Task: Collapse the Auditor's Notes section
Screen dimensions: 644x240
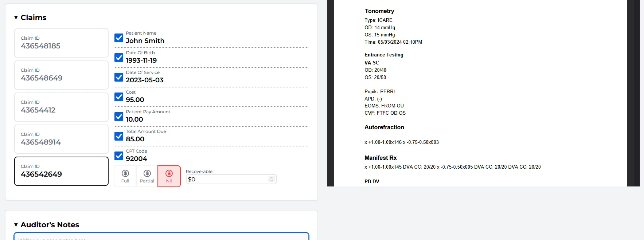Action: click(16, 225)
